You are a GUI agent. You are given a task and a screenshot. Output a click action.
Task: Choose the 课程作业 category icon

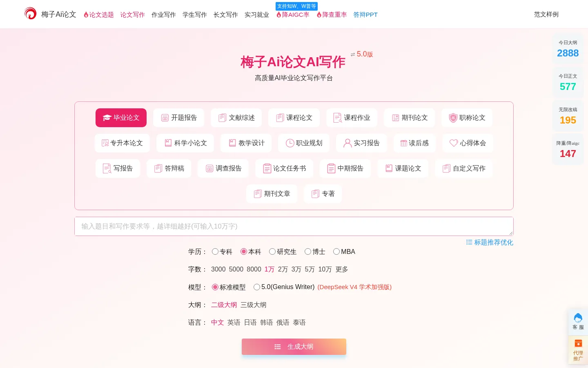click(337, 118)
